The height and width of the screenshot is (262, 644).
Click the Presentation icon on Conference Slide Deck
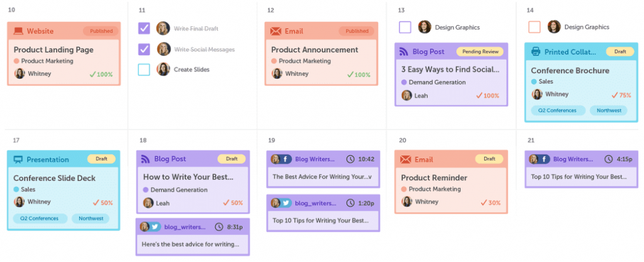click(x=18, y=159)
